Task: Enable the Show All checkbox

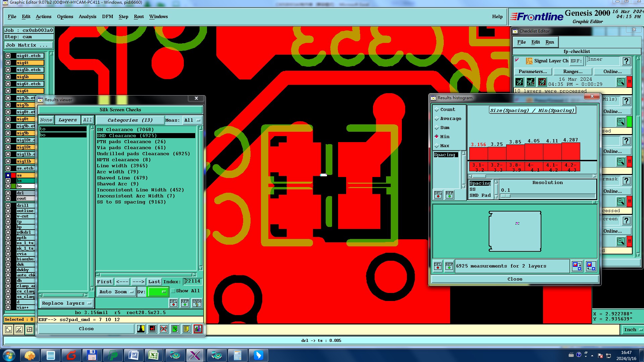Action: click(x=173, y=291)
